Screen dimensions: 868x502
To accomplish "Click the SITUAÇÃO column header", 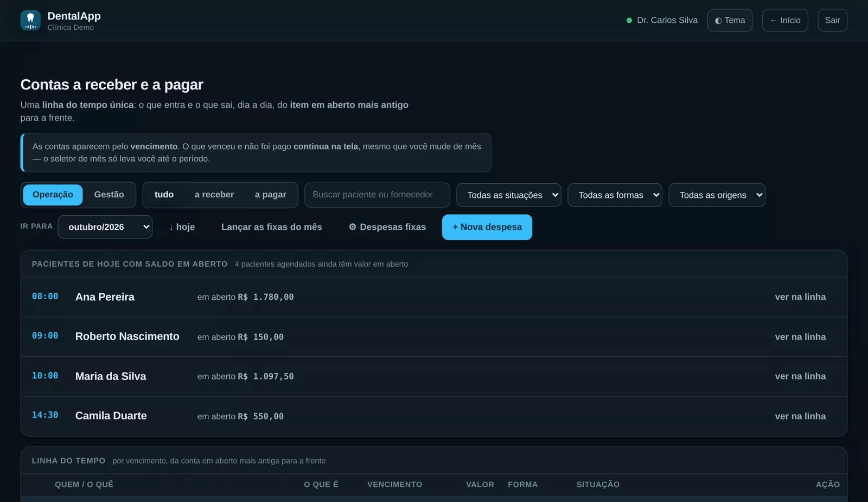I will [x=598, y=485].
